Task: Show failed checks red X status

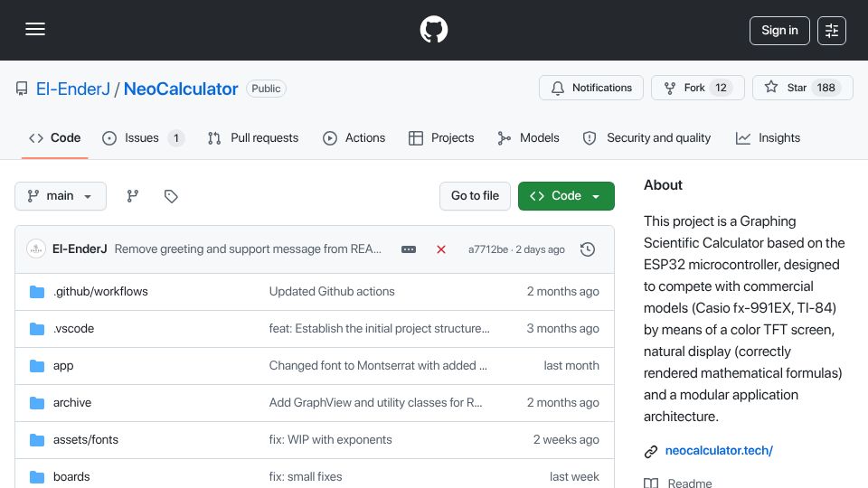Action: coord(441,249)
